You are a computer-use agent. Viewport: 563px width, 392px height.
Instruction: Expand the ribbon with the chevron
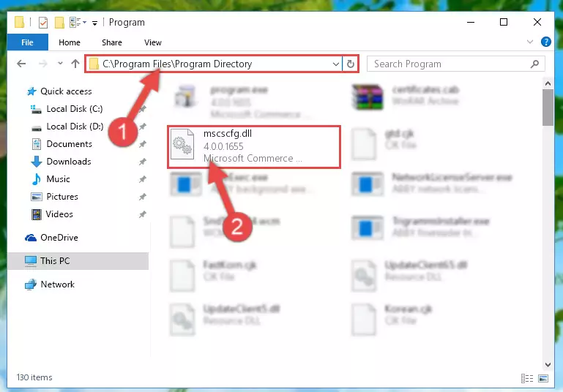point(529,42)
